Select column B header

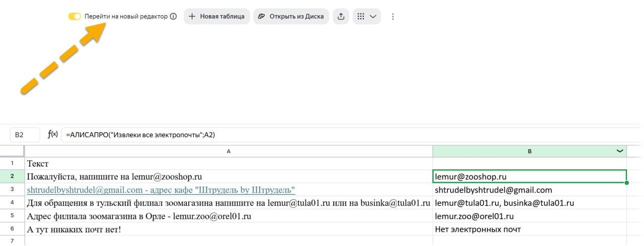pos(529,151)
